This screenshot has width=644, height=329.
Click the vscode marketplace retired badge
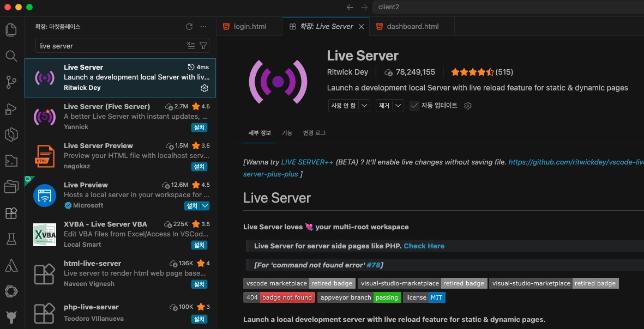[299, 283]
